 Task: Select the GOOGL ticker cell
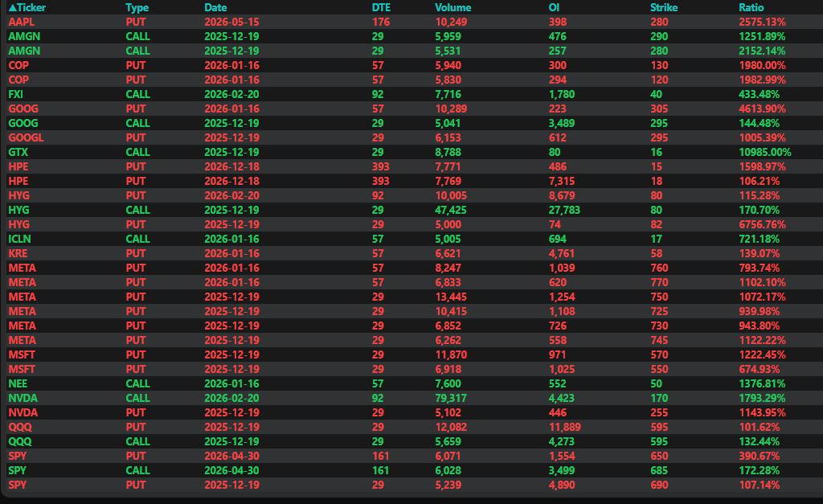click(x=26, y=137)
